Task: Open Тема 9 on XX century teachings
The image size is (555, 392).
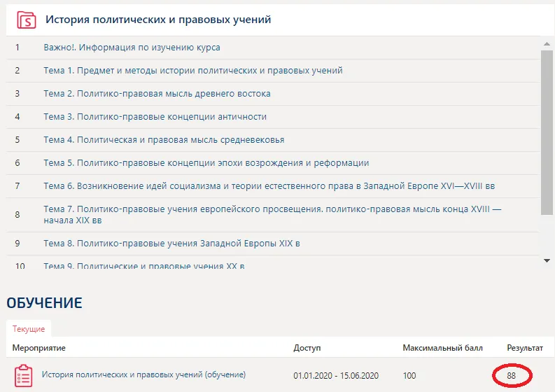Action: pos(144,266)
